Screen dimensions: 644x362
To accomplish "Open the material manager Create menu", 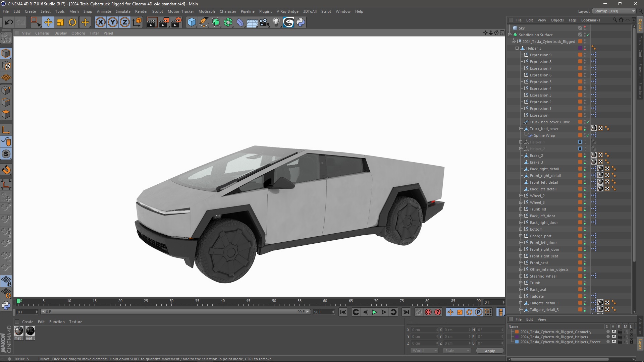I will point(28,322).
